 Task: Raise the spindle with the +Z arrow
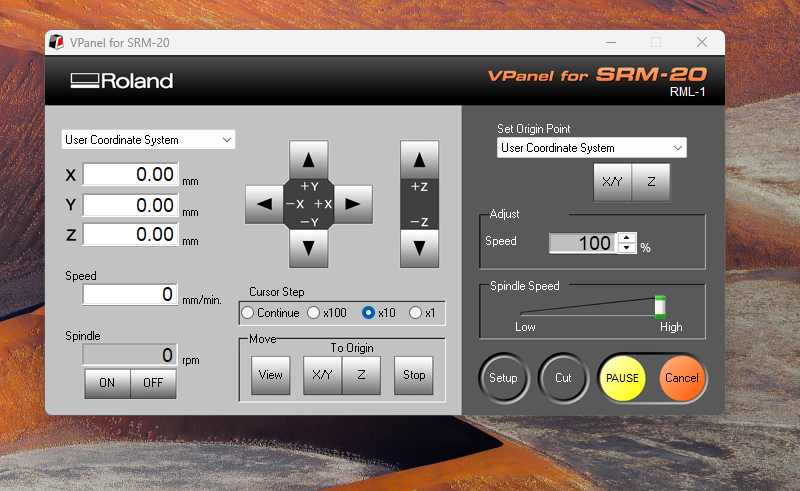pos(419,160)
